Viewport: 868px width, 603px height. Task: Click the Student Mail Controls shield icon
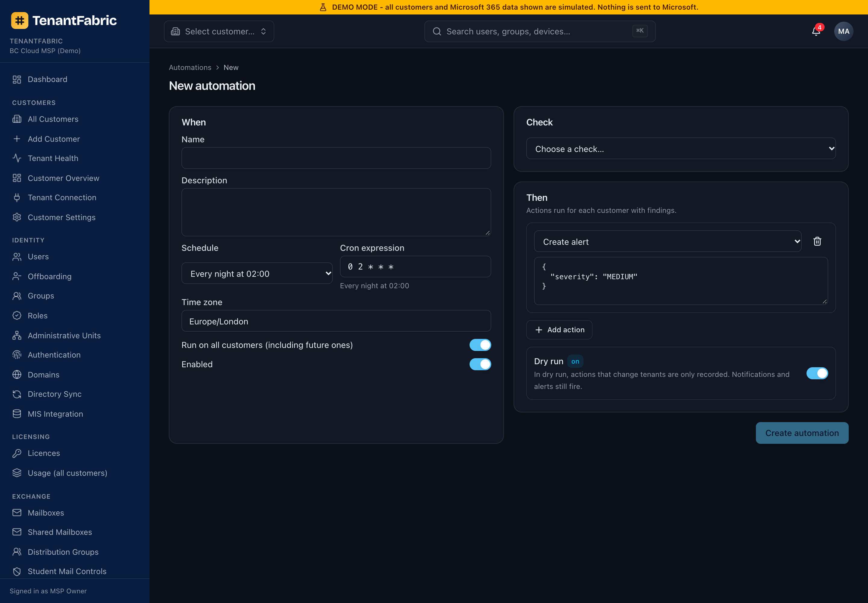(17, 571)
